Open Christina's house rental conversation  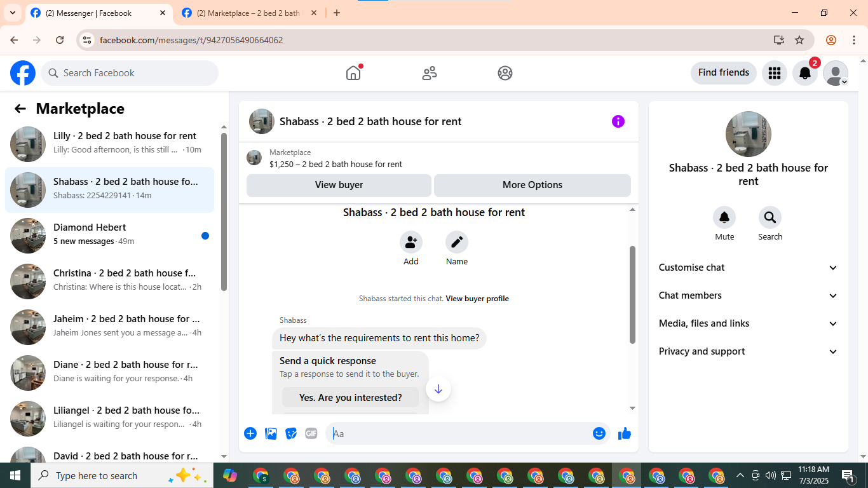(109, 281)
